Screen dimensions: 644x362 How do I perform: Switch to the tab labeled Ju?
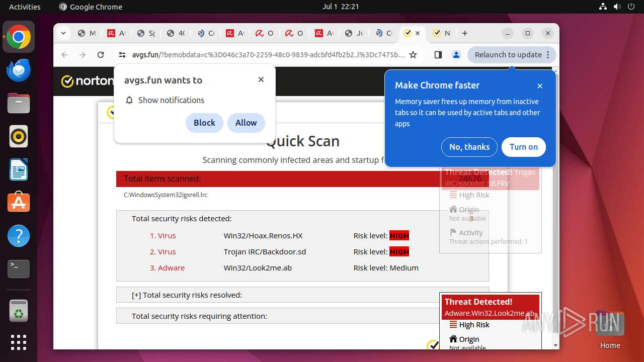point(354,33)
